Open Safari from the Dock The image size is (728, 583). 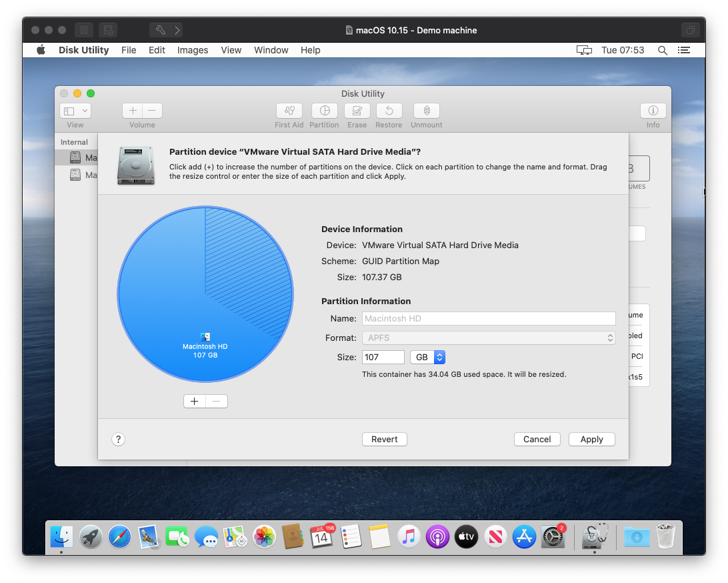pos(119,537)
